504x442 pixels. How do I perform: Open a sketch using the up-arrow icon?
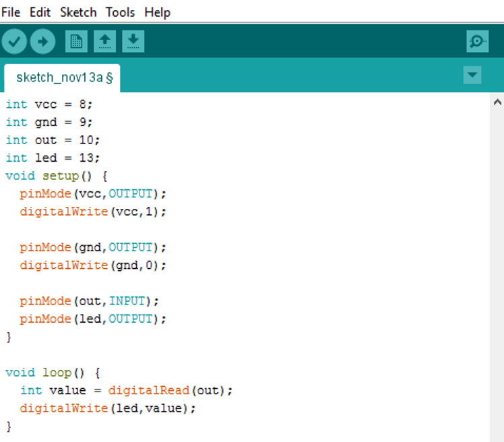coord(105,42)
